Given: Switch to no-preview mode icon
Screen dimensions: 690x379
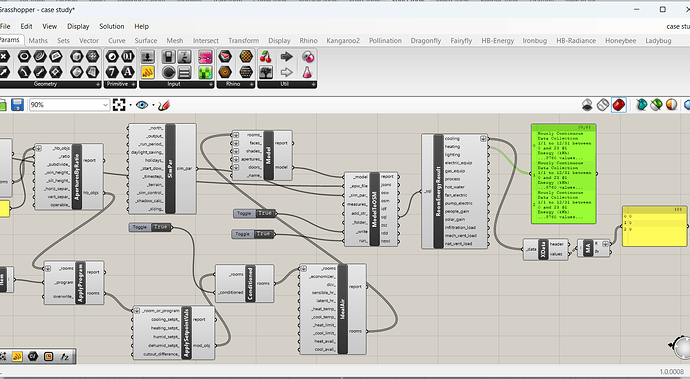Looking at the screenshot, I should point(587,105).
